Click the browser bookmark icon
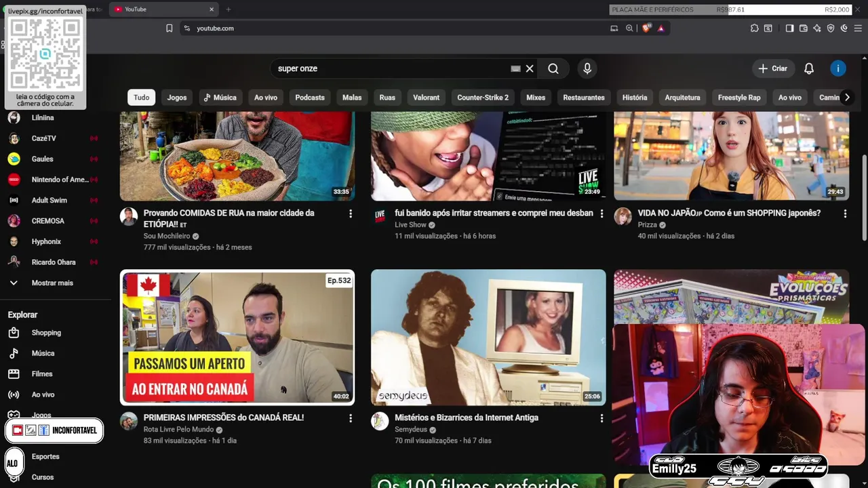Screen dimensions: 868x488 tap(170, 28)
